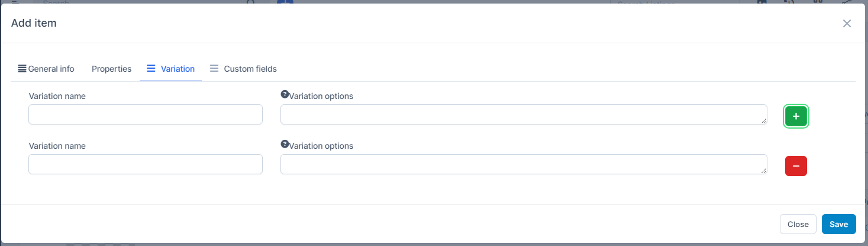The width and height of the screenshot is (868, 246).
Task: Focus the second Variation name input field
Action: [x=146, y=164]
